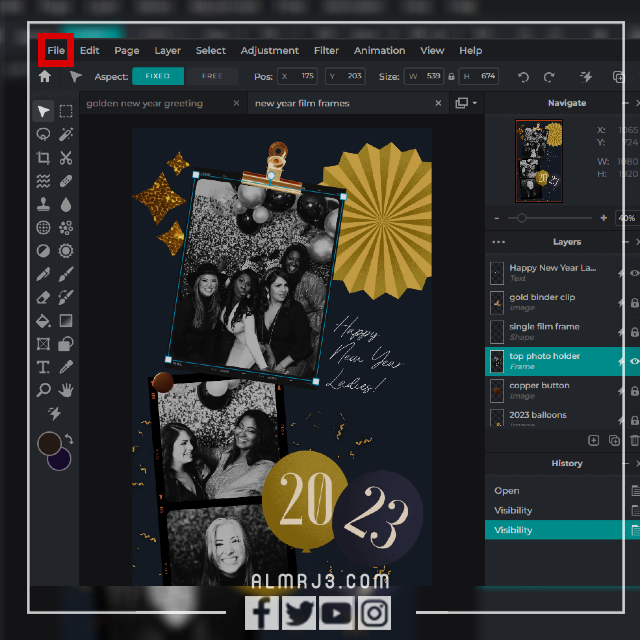Click the background color swatch

pyautogui.click(x=62, y=462)
